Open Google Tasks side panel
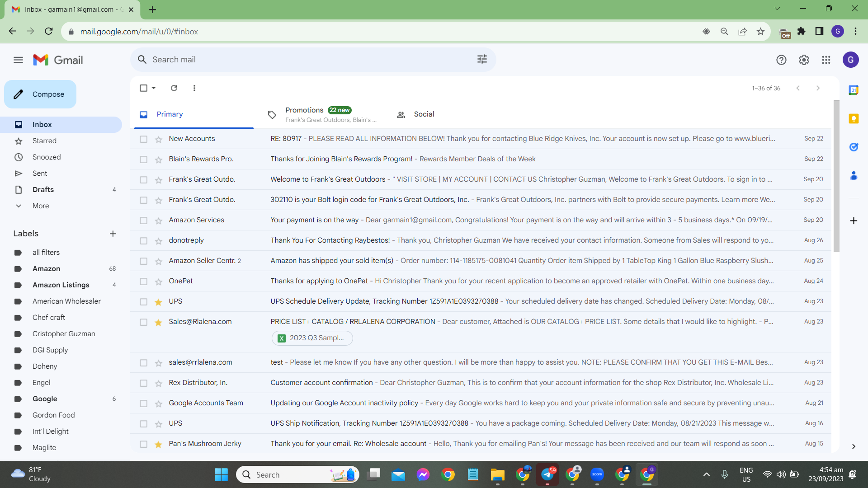The height and width of the screenshot is (488, 868). click(854, 147)
